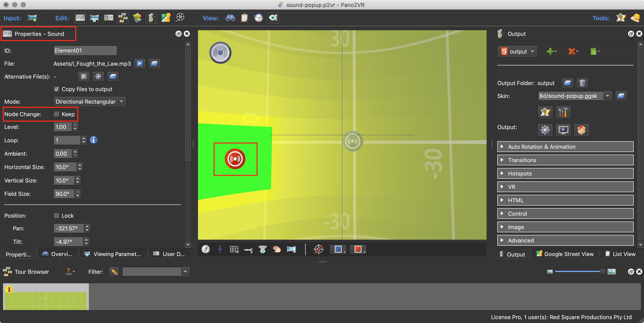Toggle the grid in viewer toolbar
Image resolution: width=644 pixels, height=323 pixels.
pos(234,249)
